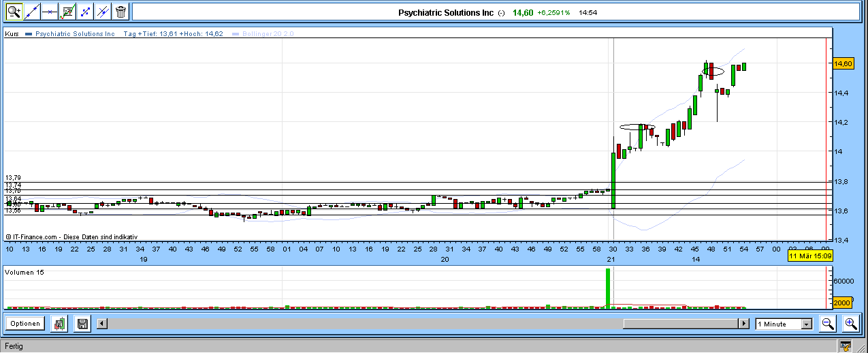Open the indicator chart settings tool
Viewport: 868px width, 353px height.
pos(67,11)
